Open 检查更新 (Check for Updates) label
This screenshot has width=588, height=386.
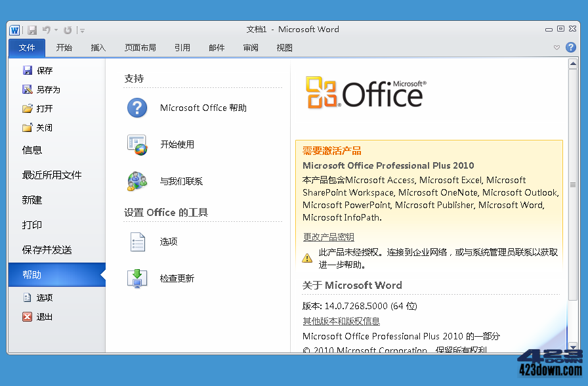[x=177, y=278]
